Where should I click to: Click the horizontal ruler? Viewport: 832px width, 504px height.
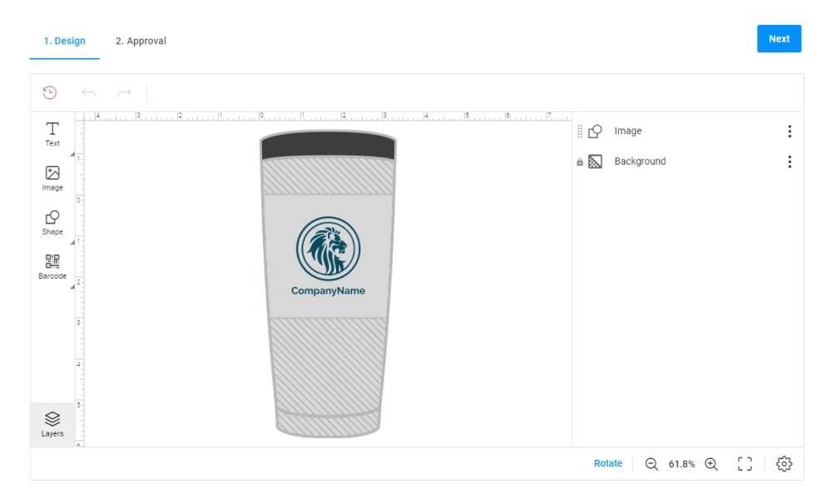tap(328, 116)
